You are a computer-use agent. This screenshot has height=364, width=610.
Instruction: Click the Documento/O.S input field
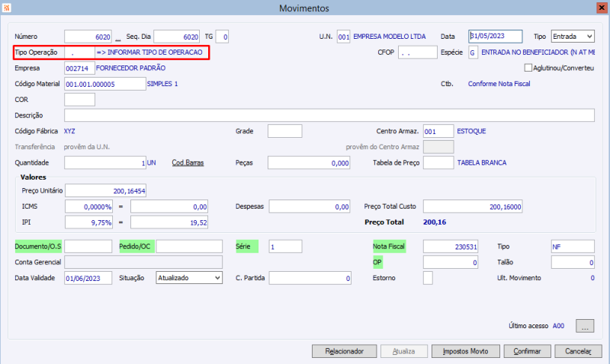pyautogui.click(x=88, y=246)
